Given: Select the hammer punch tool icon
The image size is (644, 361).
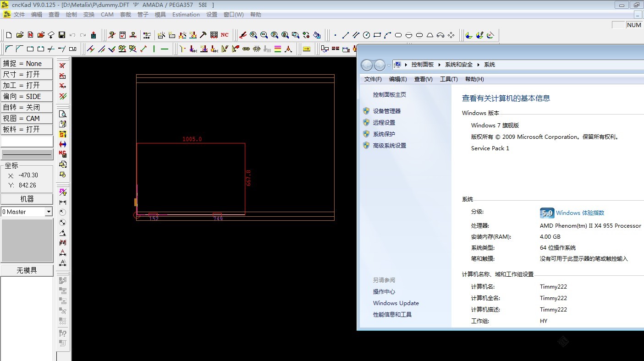Looking at the screenshot, I should pyautogui.click(x=204, y=35).
